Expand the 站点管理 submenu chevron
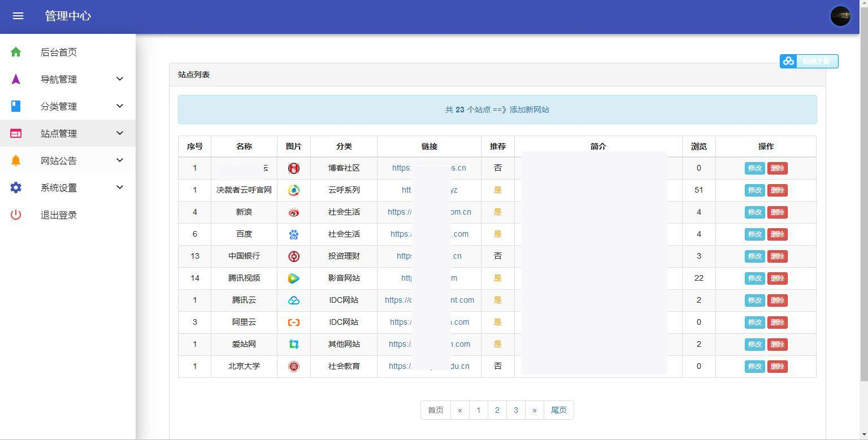This screenshot has width=868, height=440. (119, 133)
